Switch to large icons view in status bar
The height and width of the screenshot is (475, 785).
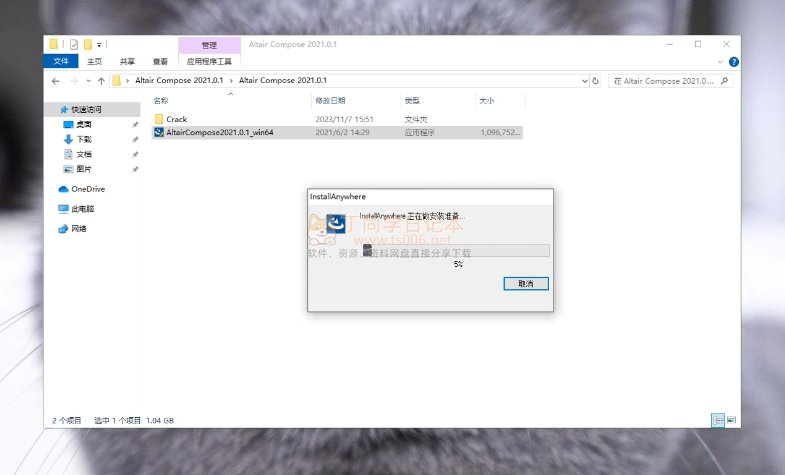point(731,420)
